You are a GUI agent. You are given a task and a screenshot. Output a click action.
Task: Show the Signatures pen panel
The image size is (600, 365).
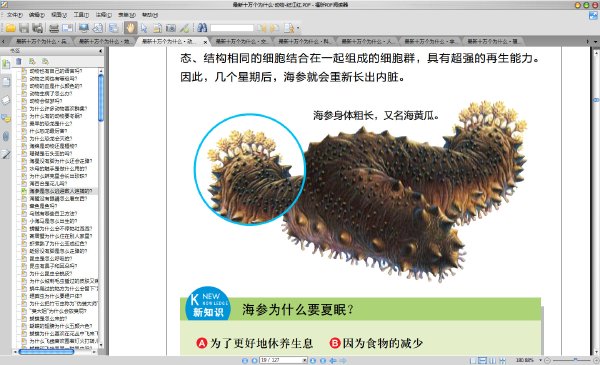click(6, 155)
